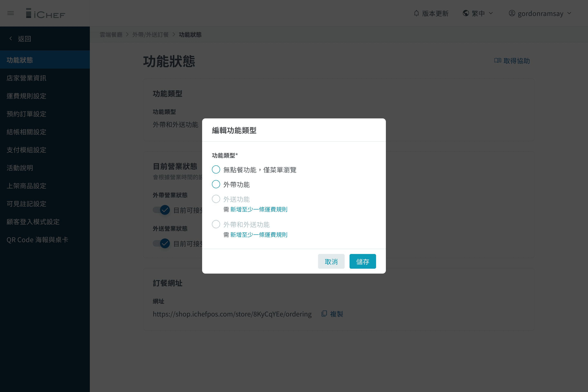Image resolution: width=588 pixels, height=392 pixels.
Task: Click the iCHEF logo
Action: point(45,13)
